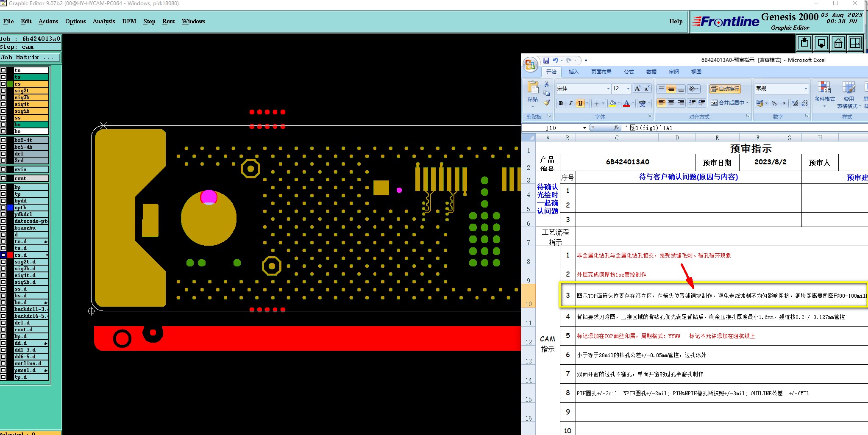Open the font size dropdown showing 12
This screenshot has height=435, width=868.
(x=628, y=89)
